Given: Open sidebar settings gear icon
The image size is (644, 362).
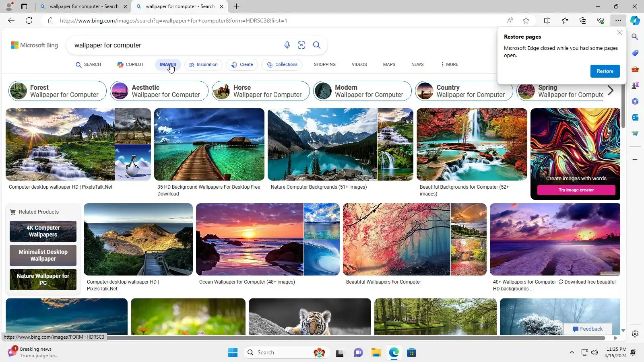Looking at the screenshot, I should click(635, 334).
